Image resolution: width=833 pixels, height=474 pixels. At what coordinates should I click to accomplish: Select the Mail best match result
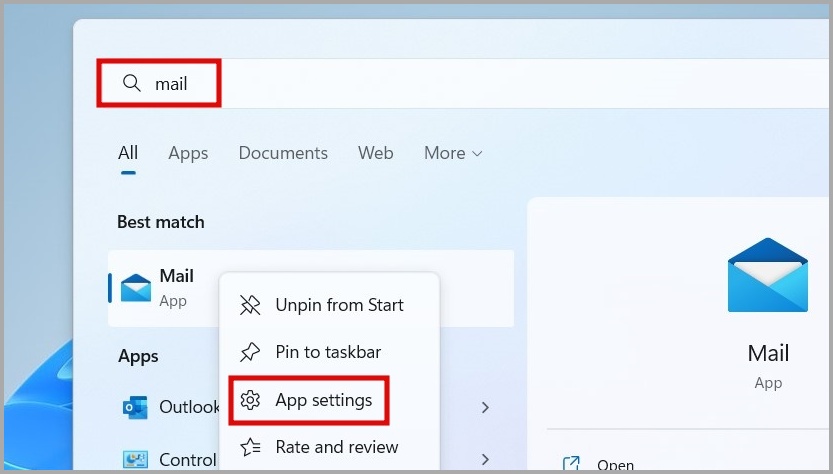pos(311,288)
